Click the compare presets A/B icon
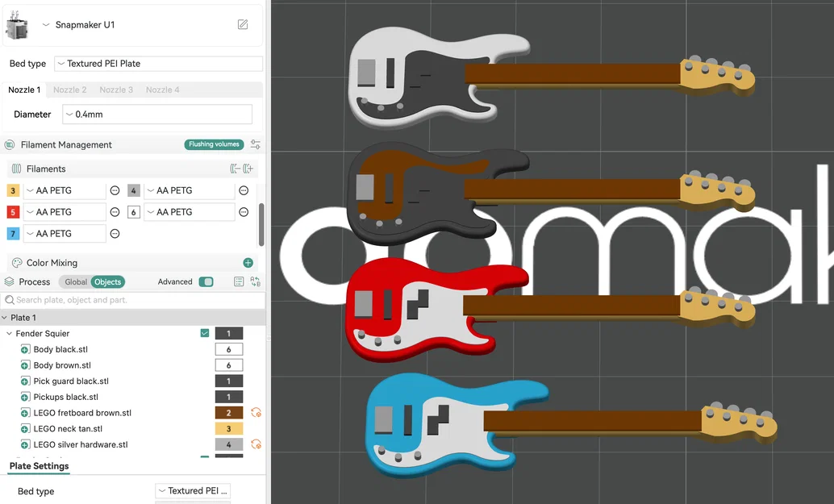 pyautogui.click(x=256, y=281)
